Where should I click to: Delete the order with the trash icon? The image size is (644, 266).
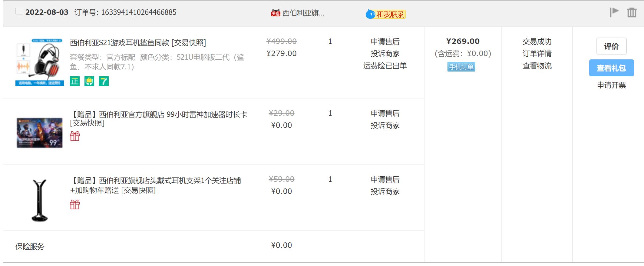(x=632, y=12)
